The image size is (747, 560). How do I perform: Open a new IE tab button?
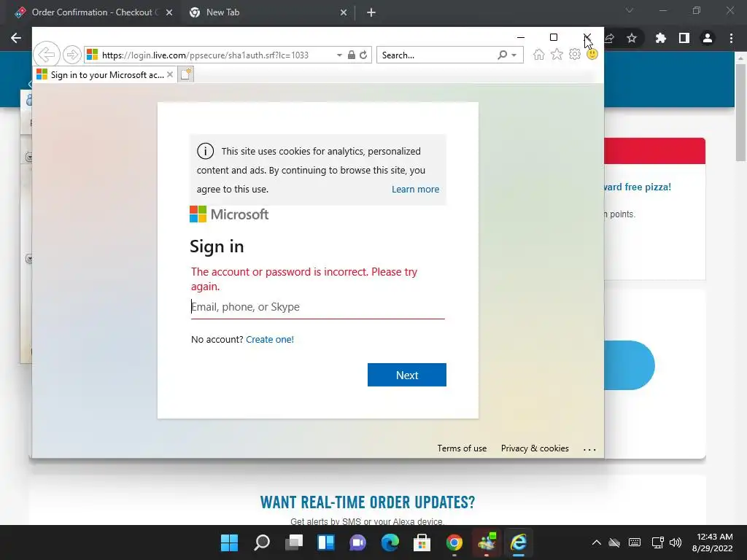point(186,74)
